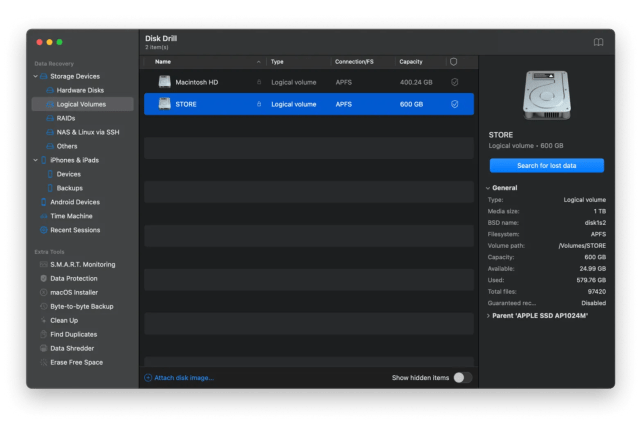The width and height of the screenshot is (639, 427).
Task: Click the Devices phone icon
Action: (x=50, y=174)
